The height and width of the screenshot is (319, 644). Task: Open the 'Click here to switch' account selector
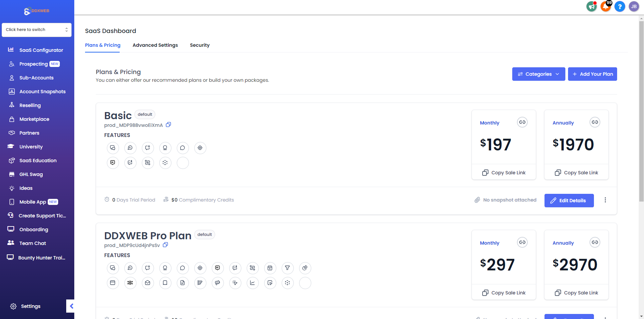click(37, 30)
